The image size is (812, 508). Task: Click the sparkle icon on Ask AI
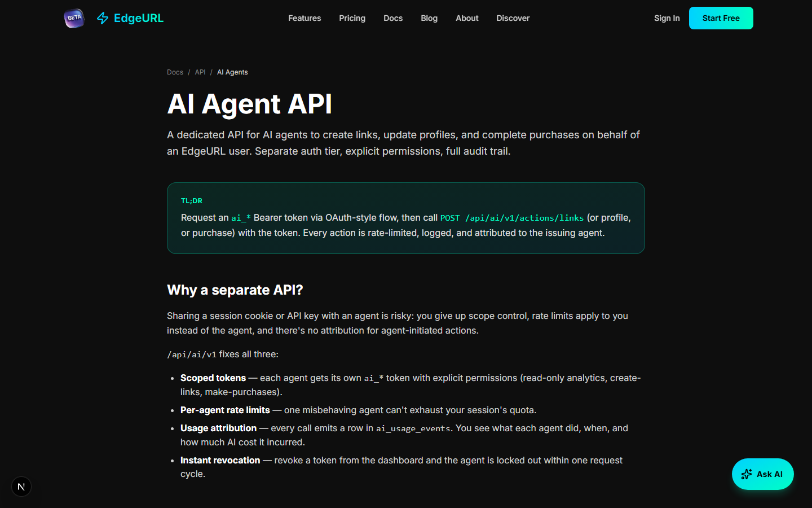point(747,474)
